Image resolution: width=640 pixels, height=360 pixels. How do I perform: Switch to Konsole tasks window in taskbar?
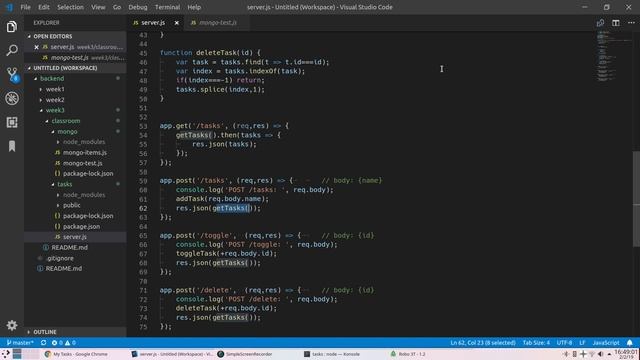332,354
